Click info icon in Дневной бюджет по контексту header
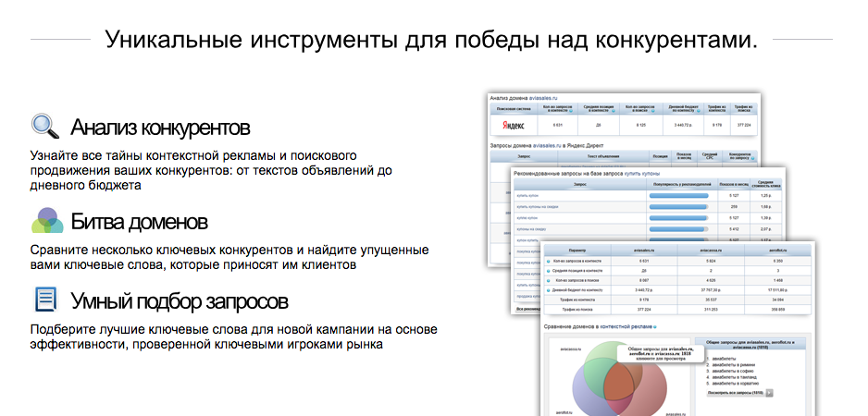Viewport: 868px width, 416px height. [697, 111]
